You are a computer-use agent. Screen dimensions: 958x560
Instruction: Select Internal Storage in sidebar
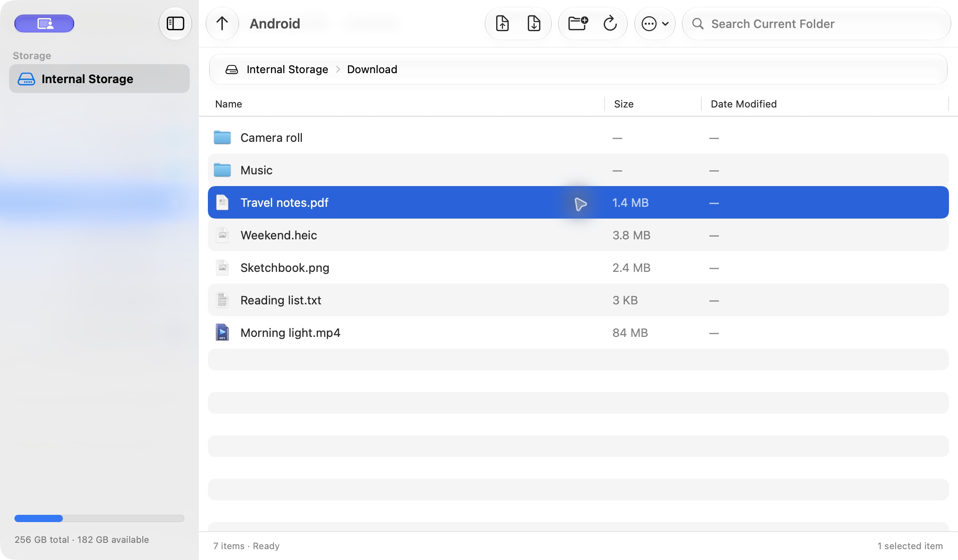click(99, 79)
